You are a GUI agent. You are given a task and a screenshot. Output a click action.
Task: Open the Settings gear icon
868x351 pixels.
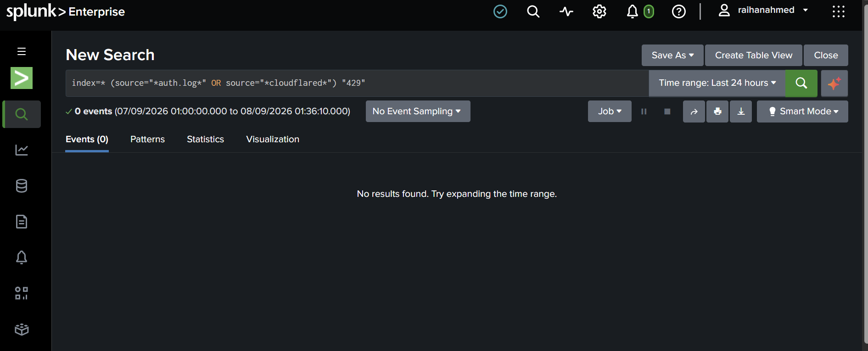[599, 11]
